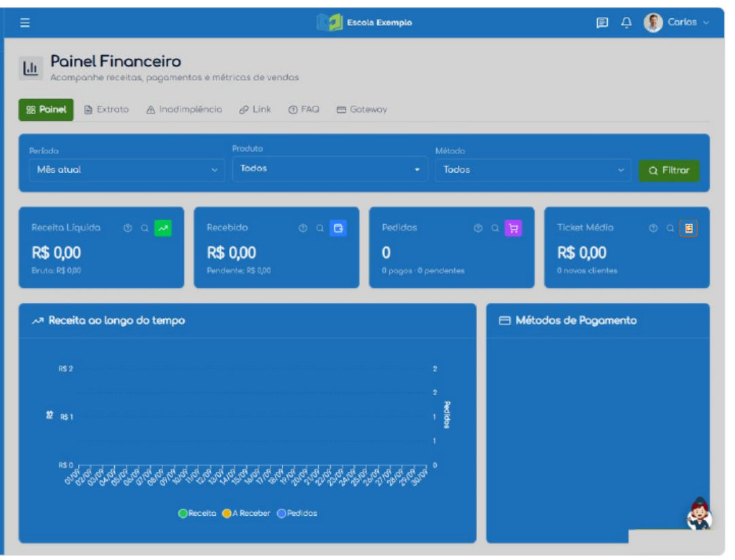Viewport: 735px width, 560px height.
Task: Toggle A Receber series in chart legend
Action: click(246, 513)
